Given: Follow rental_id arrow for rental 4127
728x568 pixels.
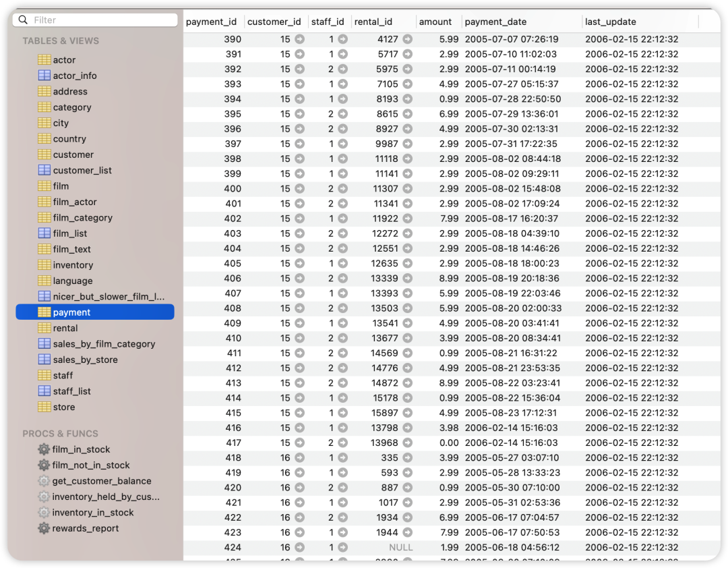Looking at the screenshot, I should pyautogui.click(x=407, y=39).
